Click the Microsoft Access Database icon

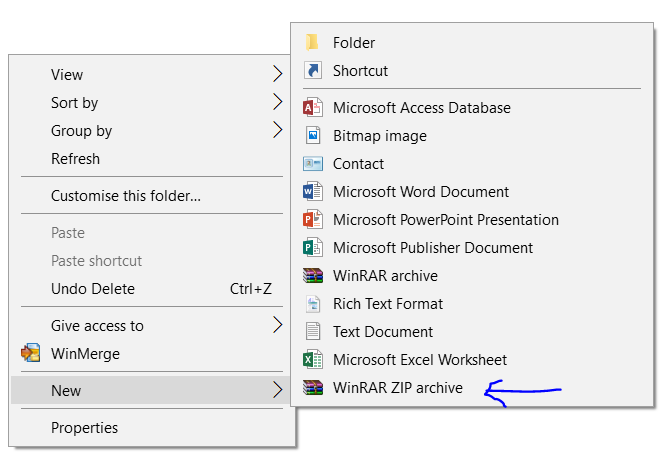pyautogui.click(x=313, y=108)
